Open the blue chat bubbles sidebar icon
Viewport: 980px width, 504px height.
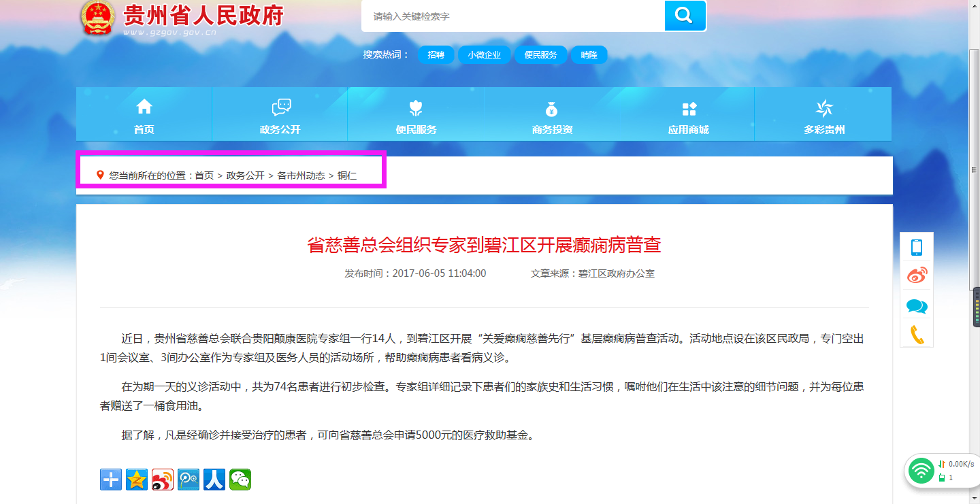917,306
